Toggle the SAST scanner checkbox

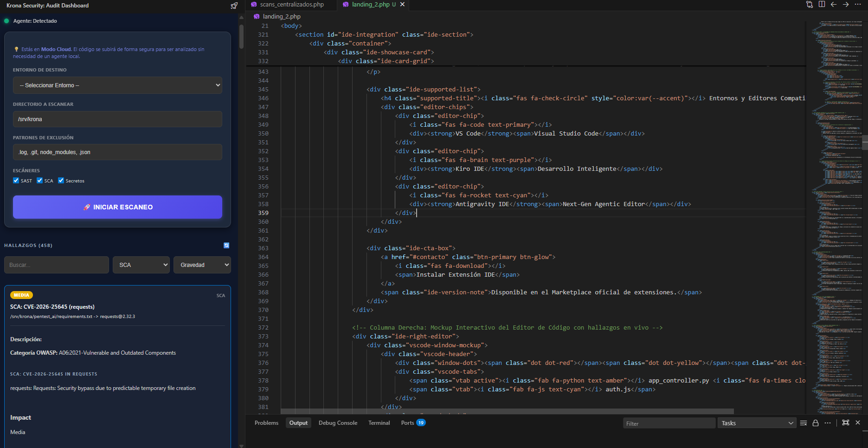(x=16, y=181)
